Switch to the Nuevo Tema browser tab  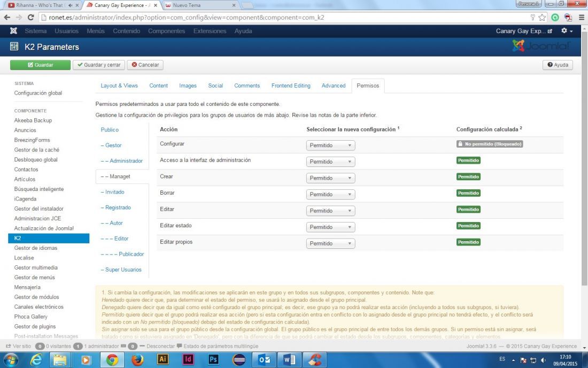(x=200, y=5)
